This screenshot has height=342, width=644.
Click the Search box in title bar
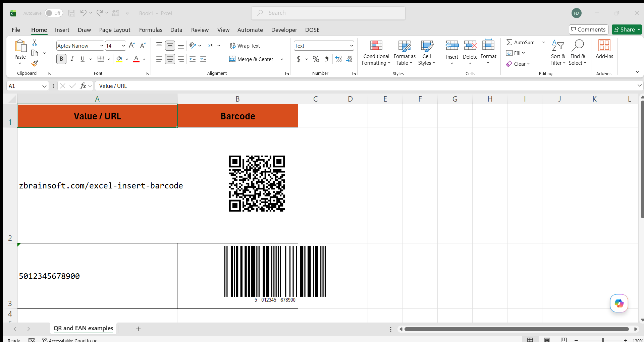tap(328, 13)
